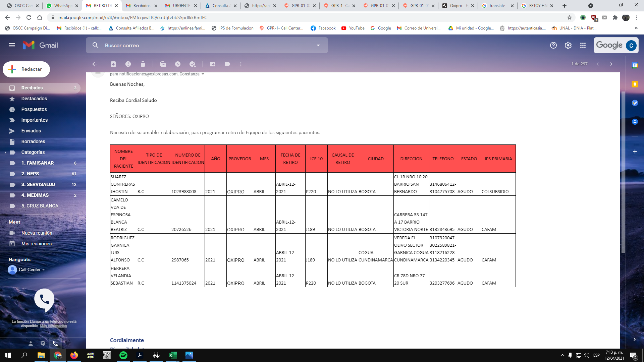Viewport: 644px width, 362px height.
Task: Open Mis reuniones in Meet
Action: (x=37, y=244)
